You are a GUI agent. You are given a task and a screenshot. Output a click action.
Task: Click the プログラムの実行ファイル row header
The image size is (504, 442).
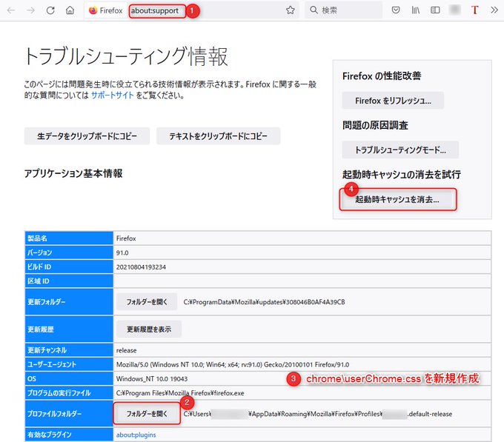click(69, 393)
